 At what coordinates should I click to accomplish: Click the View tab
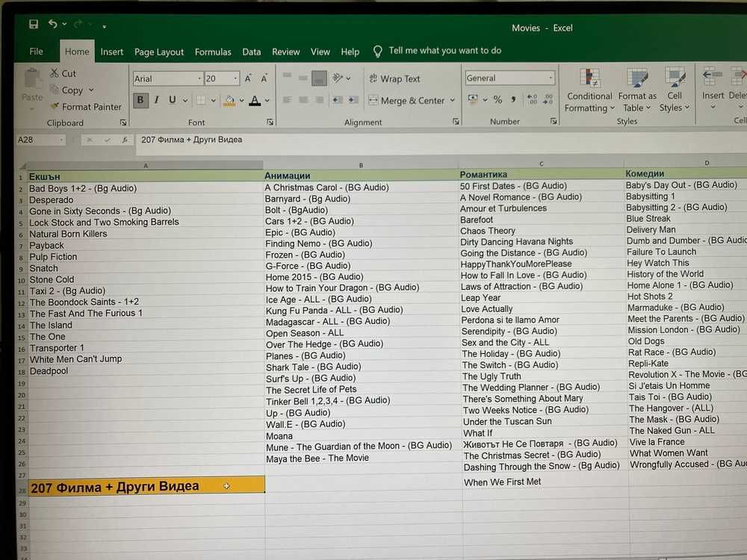pos(320,52)
